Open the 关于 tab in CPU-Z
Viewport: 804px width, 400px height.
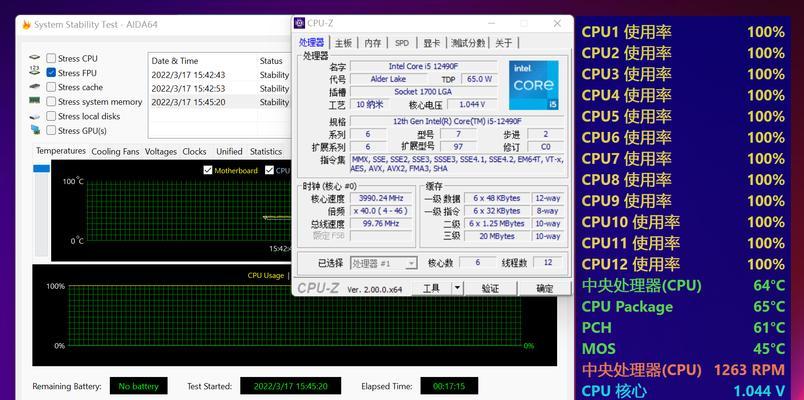504,43
